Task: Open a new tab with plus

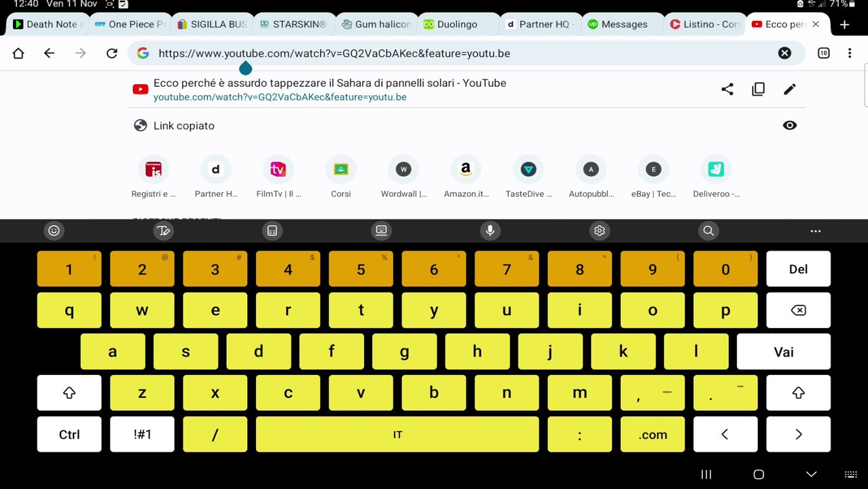Action: tap(844, 24)
